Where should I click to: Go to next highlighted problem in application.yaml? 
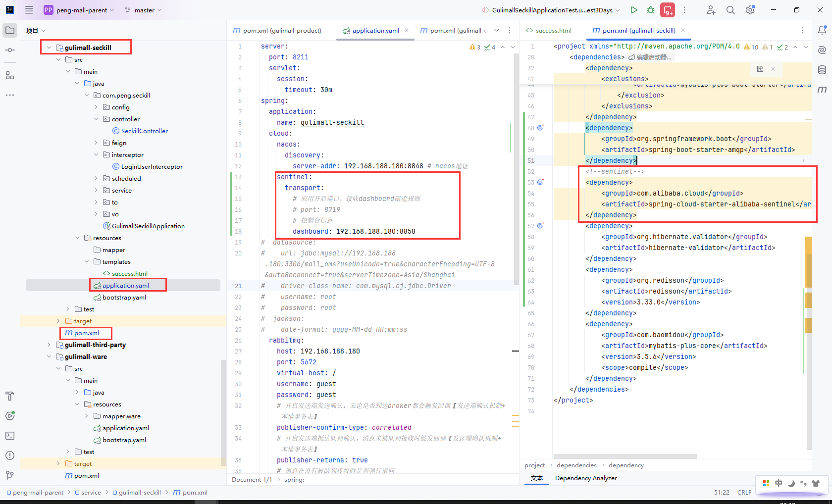[x=513, y=47]
